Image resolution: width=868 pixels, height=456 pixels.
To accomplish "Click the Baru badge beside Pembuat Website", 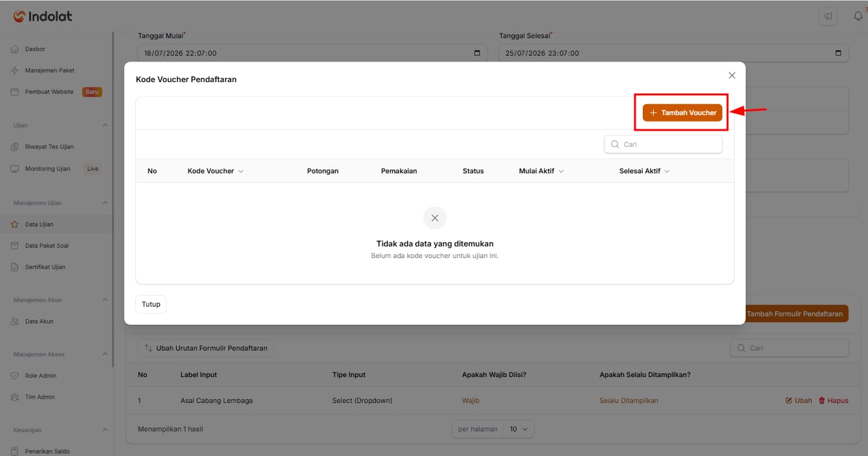I will (x=92, y=92).
